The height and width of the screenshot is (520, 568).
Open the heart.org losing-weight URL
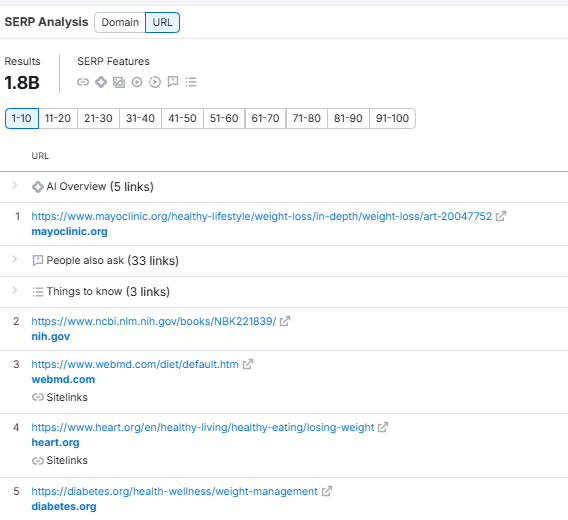coord(203,427)
